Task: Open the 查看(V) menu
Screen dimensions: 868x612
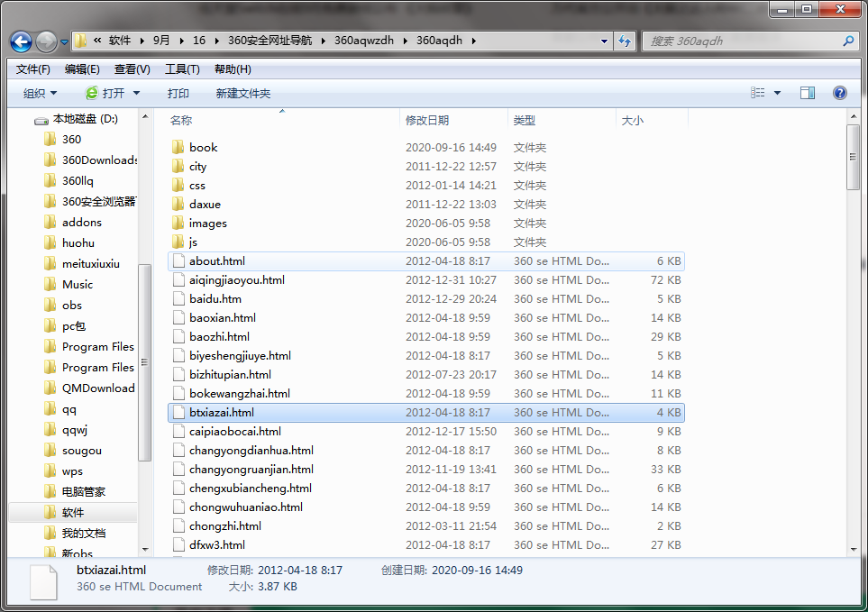Action: pos(132,69)
